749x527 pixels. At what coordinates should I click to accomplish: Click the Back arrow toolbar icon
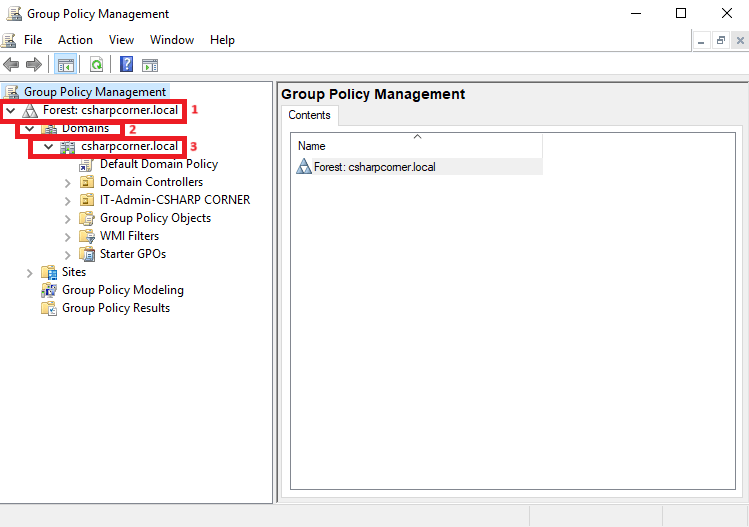point(11,65)
